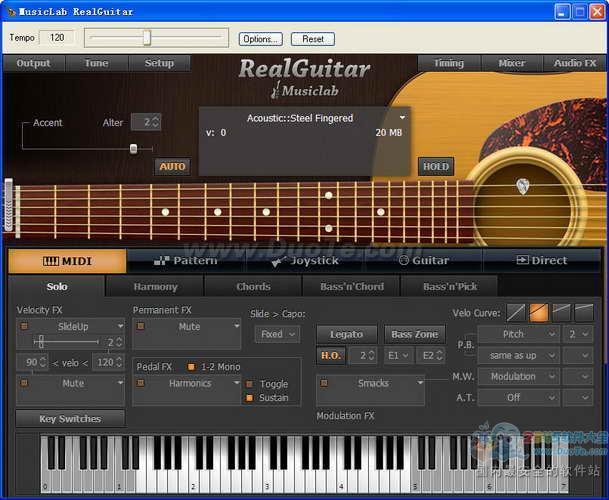Screen dimensions: 609x500
Task: Select the Chords sub-tab
Action: tap(253, 287)
